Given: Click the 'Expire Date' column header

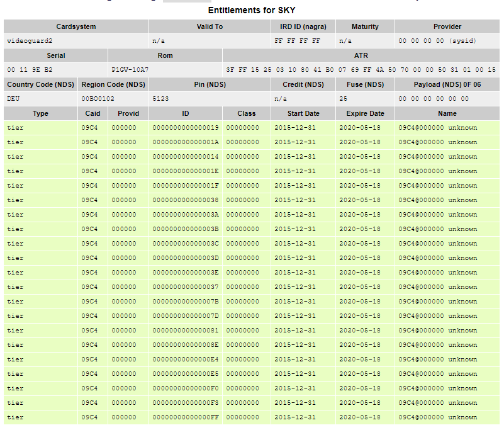Looking at the screenshot, I should coord(365,113).
